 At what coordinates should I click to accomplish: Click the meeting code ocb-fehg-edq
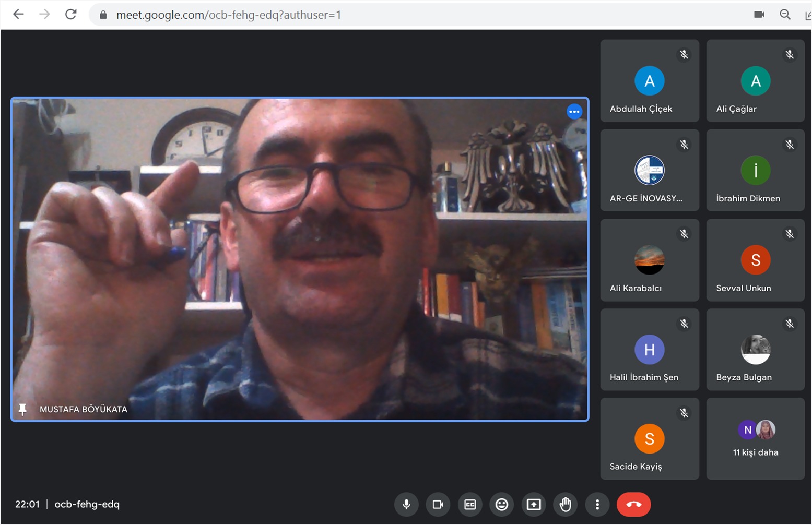click(x=87, y=504)
